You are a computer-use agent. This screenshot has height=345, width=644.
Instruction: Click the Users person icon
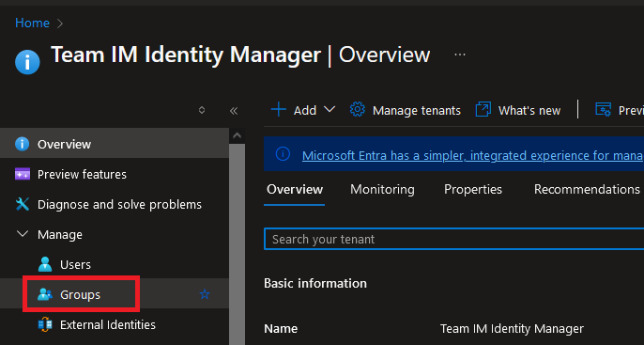45,264
